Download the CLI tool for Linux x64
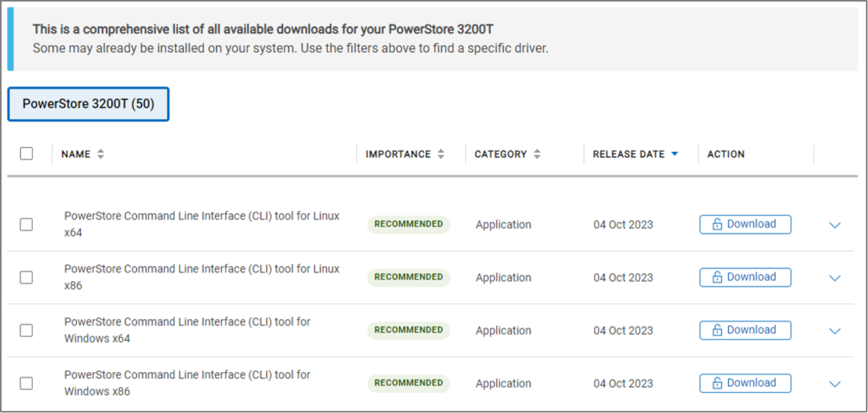Screen dimensions: 868x413 [x=745, y=224]
